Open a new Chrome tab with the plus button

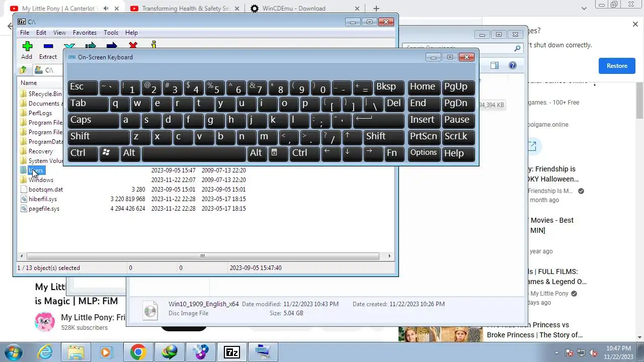click(376, 9)
